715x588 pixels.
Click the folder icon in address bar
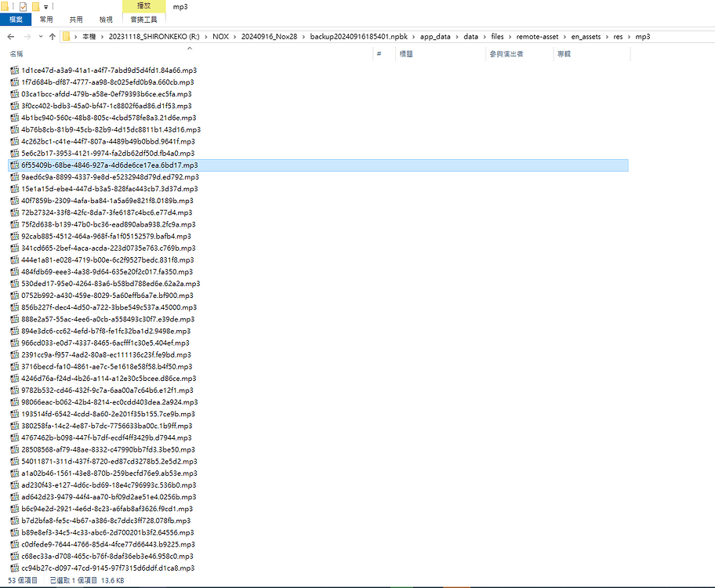coord(67,37)
